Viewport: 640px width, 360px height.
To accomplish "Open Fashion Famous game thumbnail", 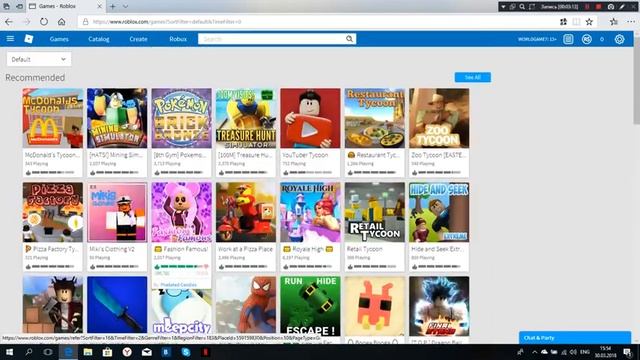I will point(182,212).
